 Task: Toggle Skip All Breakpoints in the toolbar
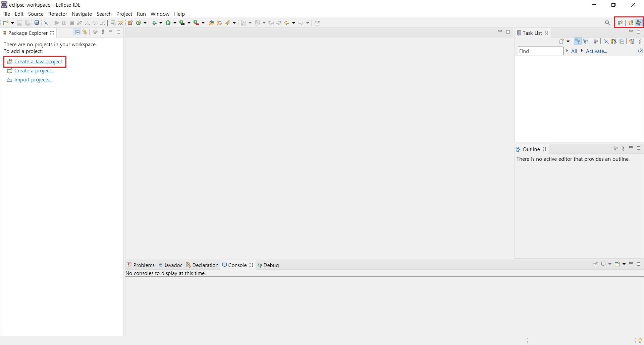46,23
